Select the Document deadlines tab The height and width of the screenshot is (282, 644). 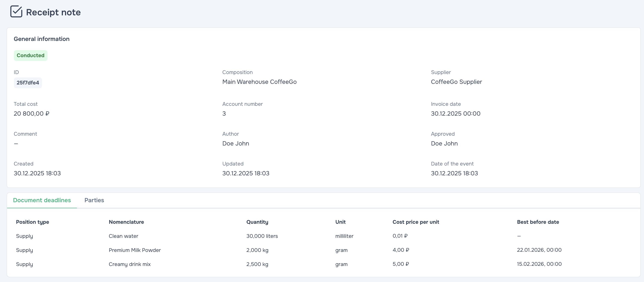(x=42, y=200)
